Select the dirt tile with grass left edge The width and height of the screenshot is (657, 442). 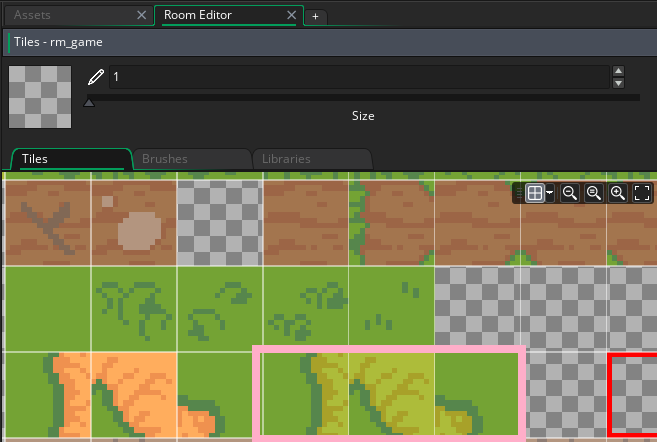391,223
